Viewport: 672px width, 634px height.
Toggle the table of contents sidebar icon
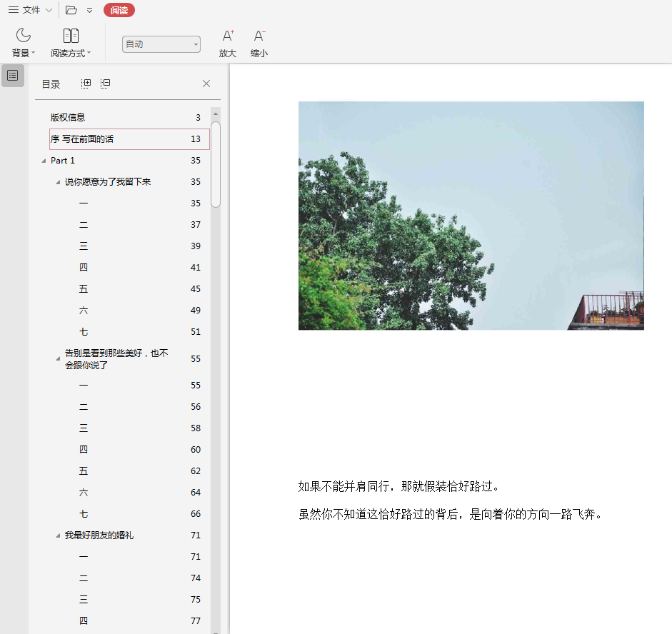click(x=13, y=76)
